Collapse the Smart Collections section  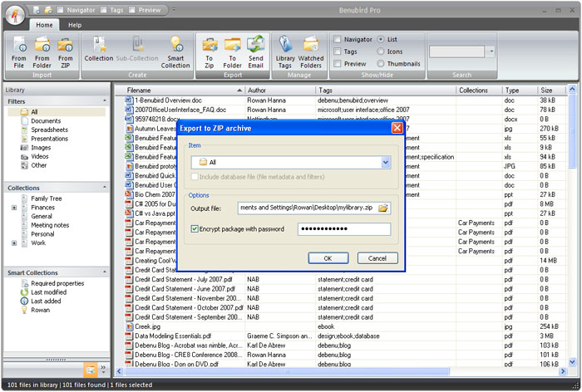(104, 272)
